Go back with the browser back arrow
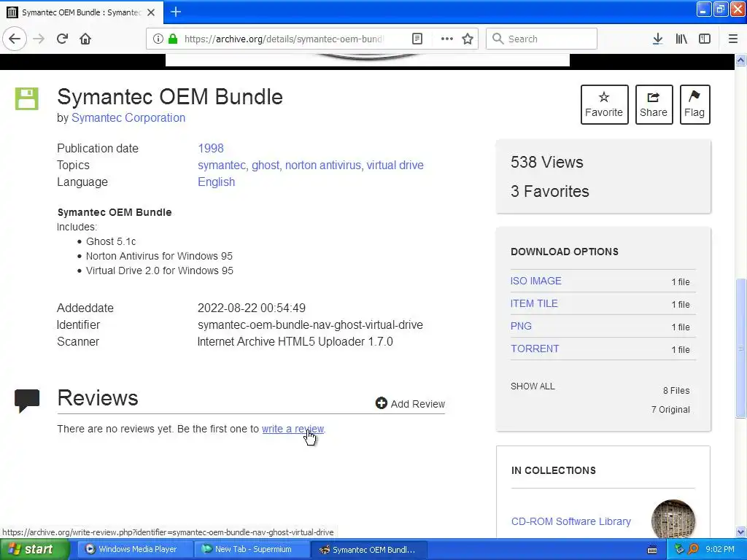The width and height of the screenshot is (747, 560). pos(15,39)
